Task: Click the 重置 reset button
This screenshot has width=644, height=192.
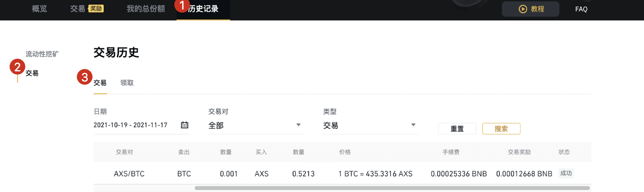Action: 457,129
